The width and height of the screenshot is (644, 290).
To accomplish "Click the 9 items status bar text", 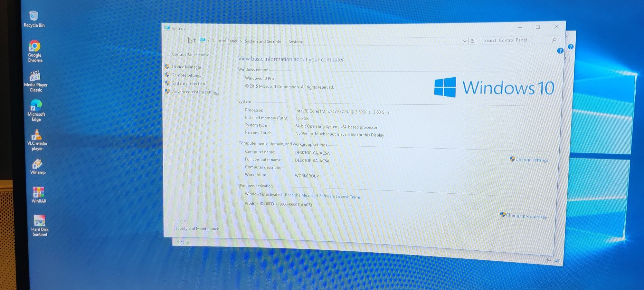I will click(x=183, y=242).
